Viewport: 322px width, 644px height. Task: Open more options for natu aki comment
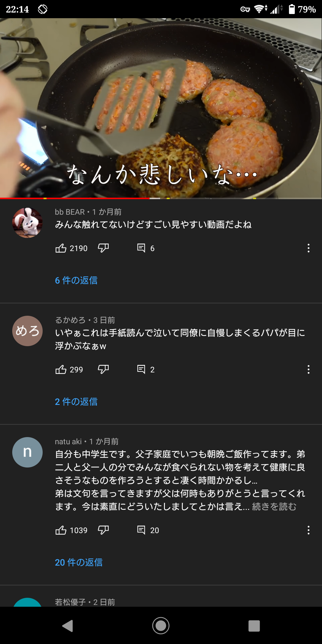[x=309, y=530]
